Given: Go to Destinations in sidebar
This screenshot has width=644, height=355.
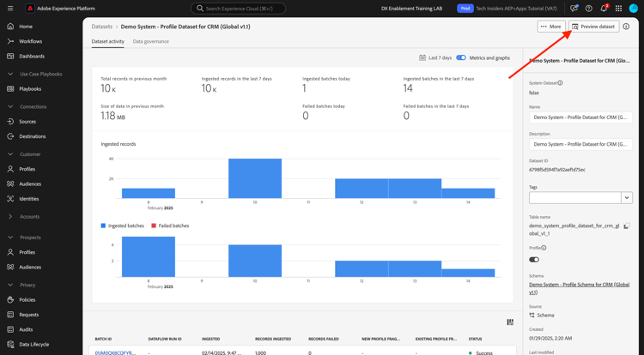Looking at the screenshot, I should coord(32,136).
